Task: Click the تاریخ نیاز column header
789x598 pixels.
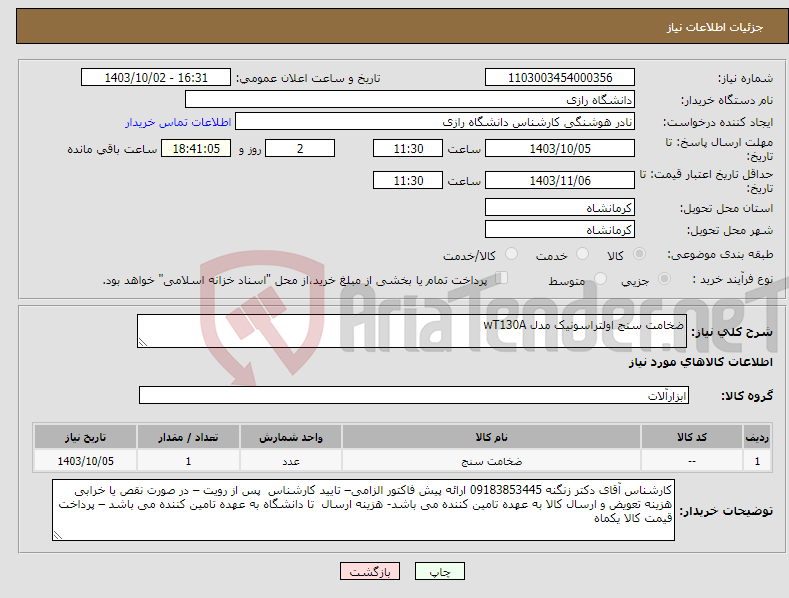Action: coord(86,437)
